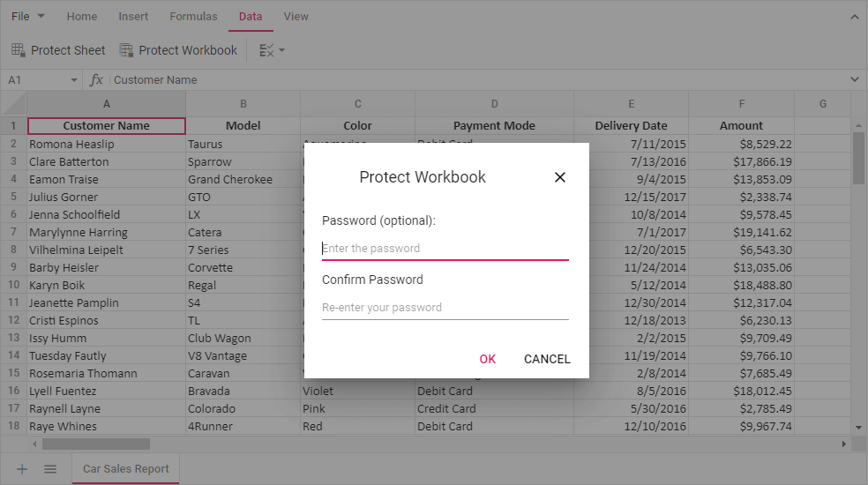Switch to the Insert tab
The width and height of the screenshot is (868, 485).
tap(133, 17)
